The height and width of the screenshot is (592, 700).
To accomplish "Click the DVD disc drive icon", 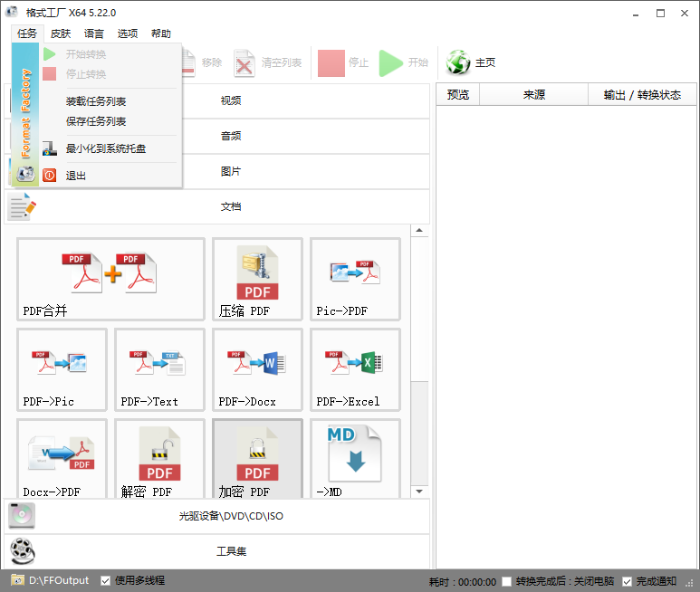I will point(22,516).
